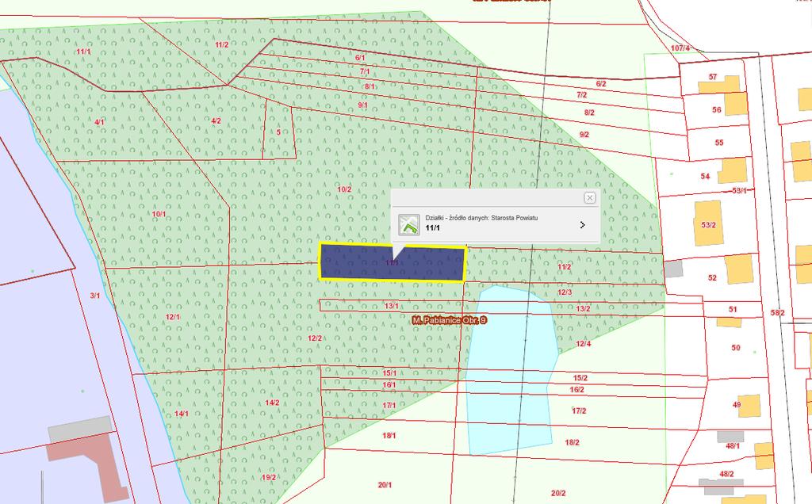Select parcel label 9/2
This screenshot has height=504, width=812.
point(584,134)
